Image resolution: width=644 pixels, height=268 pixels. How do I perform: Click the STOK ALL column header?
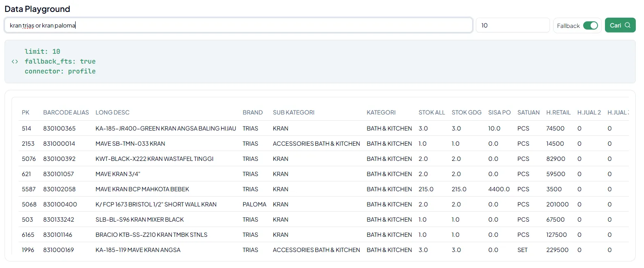432,112
